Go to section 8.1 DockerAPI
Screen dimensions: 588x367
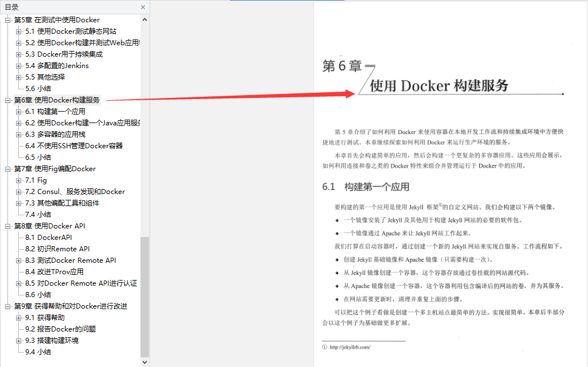[x=48, y=238]
